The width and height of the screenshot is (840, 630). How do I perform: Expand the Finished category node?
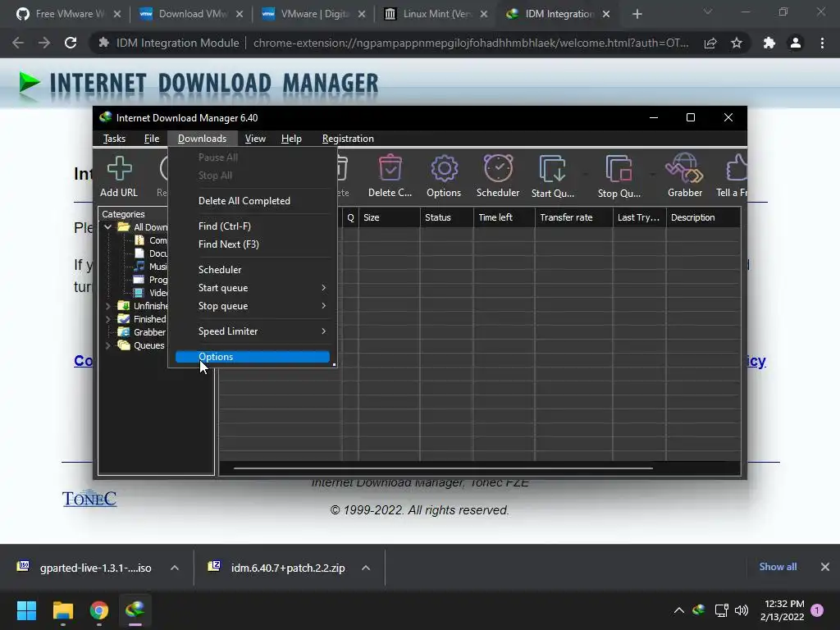tap(107, 319)
